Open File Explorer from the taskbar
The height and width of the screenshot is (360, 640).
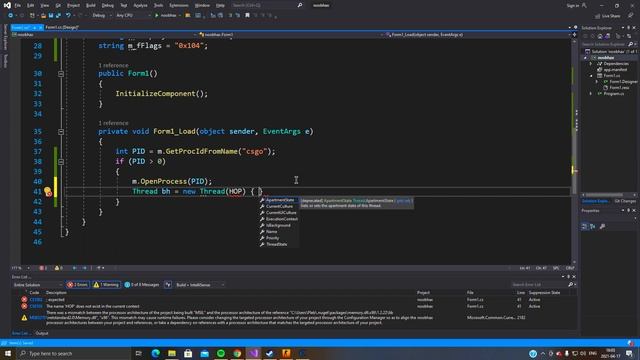172,353
